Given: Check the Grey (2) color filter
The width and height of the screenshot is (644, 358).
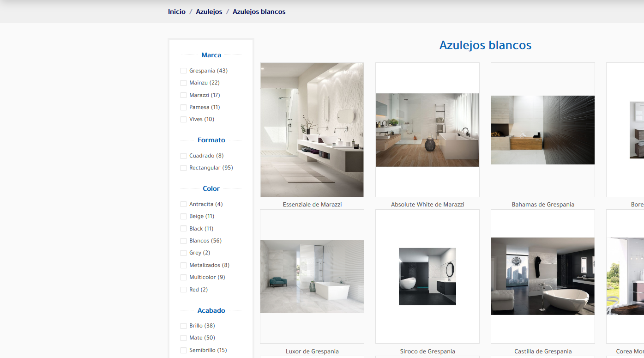Looking at the screenshot, I should point(183,253).
